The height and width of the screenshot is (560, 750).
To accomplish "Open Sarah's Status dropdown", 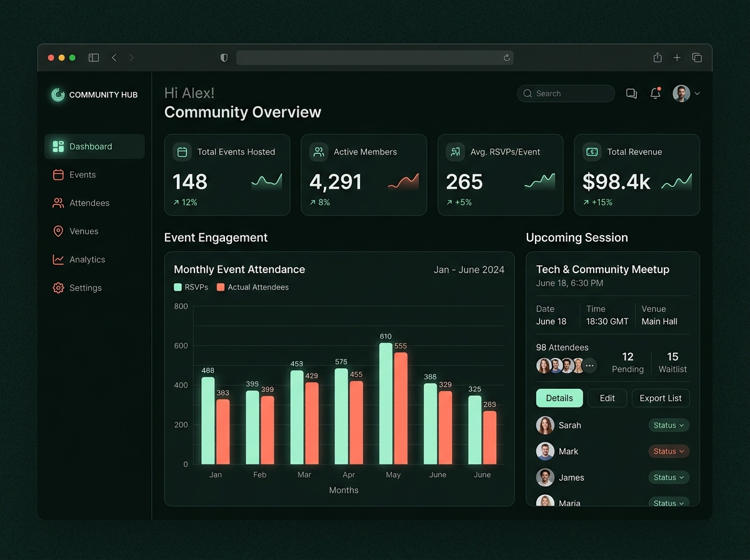I will (x=669, y=425).
